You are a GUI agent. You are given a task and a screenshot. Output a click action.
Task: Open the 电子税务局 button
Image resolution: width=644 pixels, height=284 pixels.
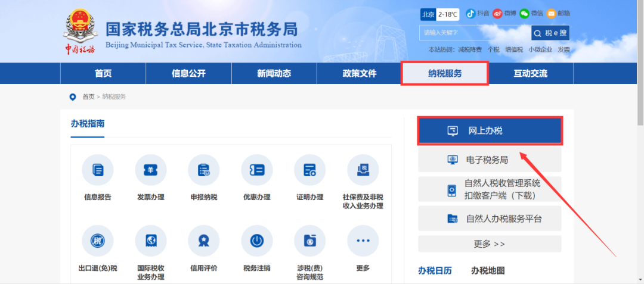click(x=490, y=160)
